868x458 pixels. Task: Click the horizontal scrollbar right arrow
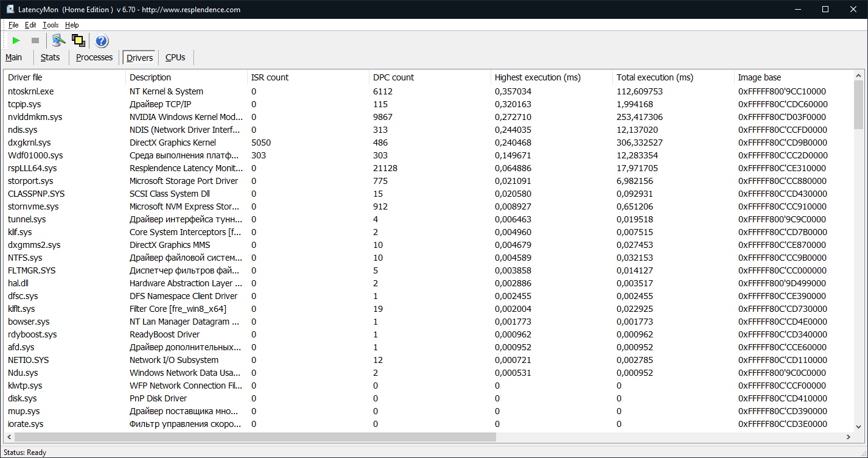point(849,437)
